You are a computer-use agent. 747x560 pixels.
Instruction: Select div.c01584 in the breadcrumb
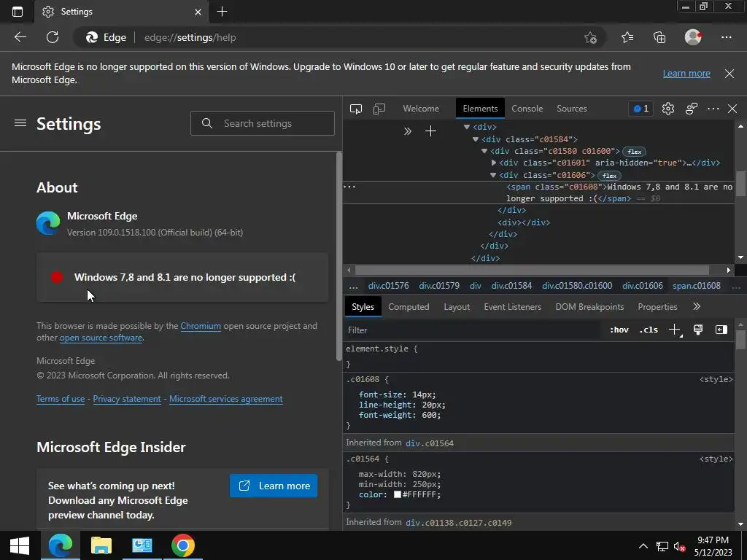click(x=511, y=286)
